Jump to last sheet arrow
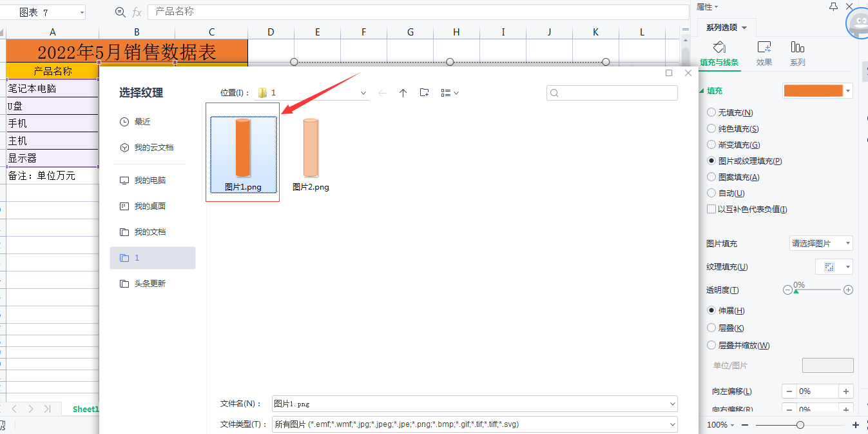The width and height of the screenshot is (868, 434). (47, 409)
